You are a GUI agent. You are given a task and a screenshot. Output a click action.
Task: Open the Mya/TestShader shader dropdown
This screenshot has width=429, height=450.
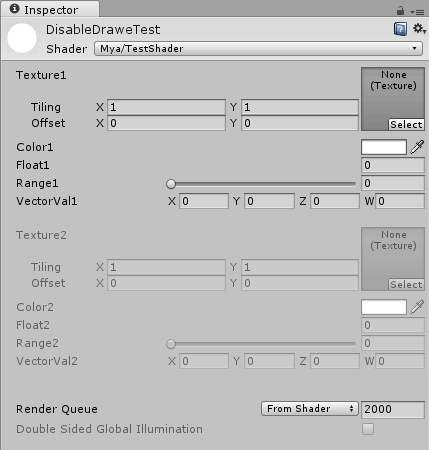[x=258, y=49]
